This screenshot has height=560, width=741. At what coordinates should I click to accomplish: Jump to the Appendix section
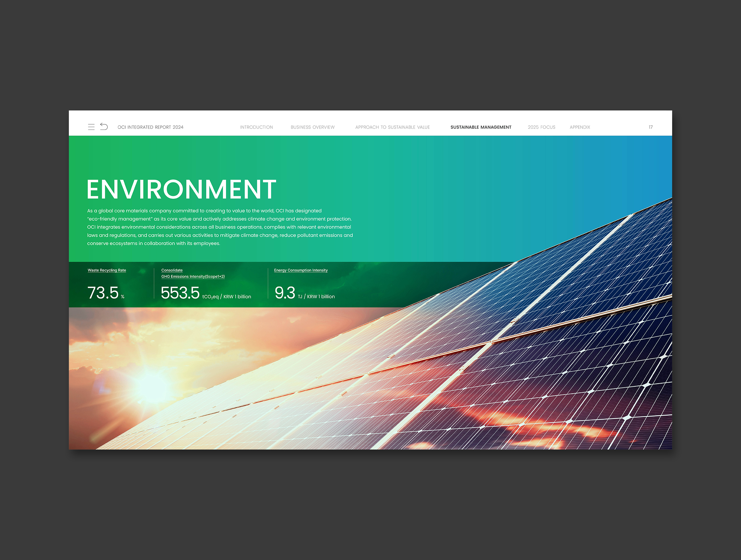(580, 127)
